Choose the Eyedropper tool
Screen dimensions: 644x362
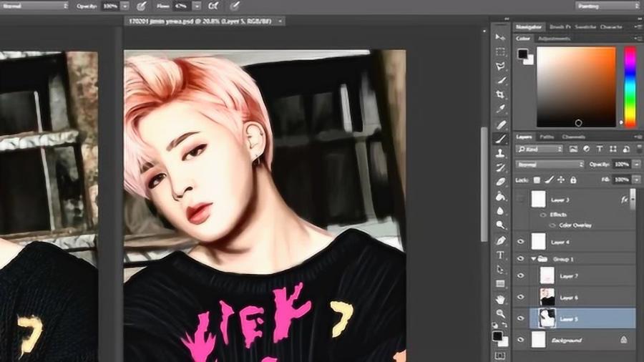(500, 109)
